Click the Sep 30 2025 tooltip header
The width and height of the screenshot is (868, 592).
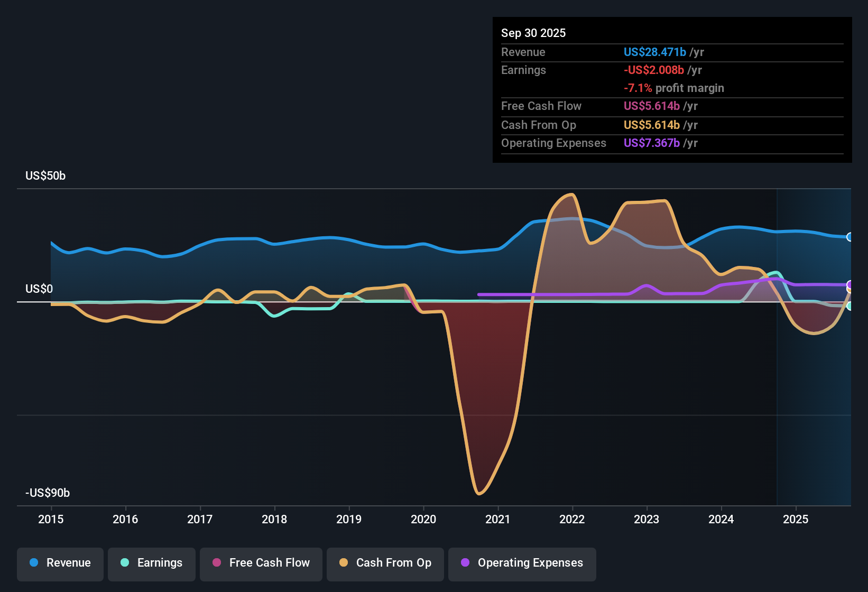(x=533, y=33)
